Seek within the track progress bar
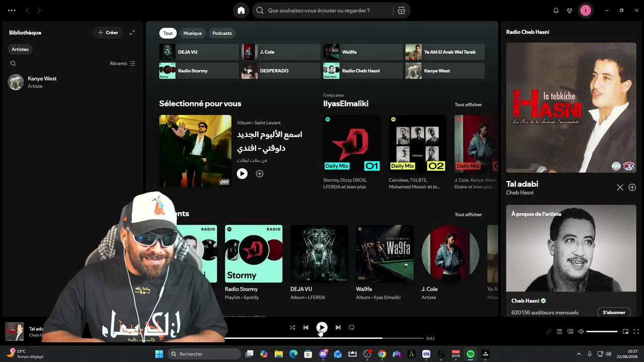 [323, 338]
